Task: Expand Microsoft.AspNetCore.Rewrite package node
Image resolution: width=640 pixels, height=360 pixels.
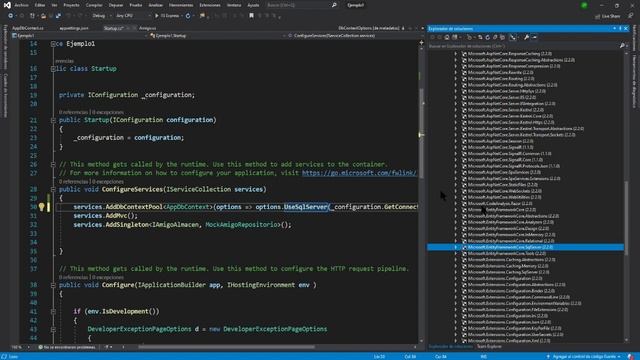Action: pyautogui.click(x=456, y=73)
